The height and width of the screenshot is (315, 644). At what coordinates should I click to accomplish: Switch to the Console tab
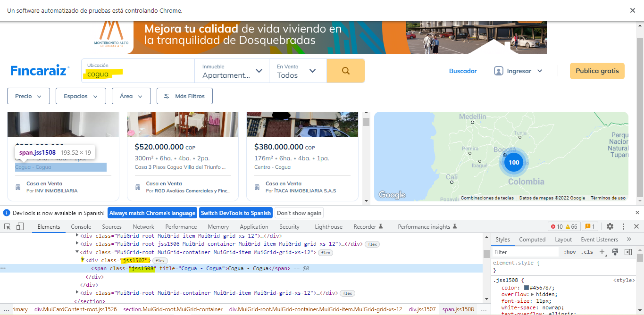tap(81, 227)
